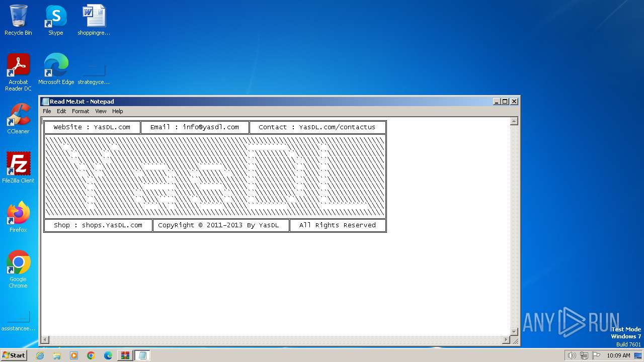Select the CCleaner desktop shortcut
This screenshot has width=644, height=362.
point(18,119)
